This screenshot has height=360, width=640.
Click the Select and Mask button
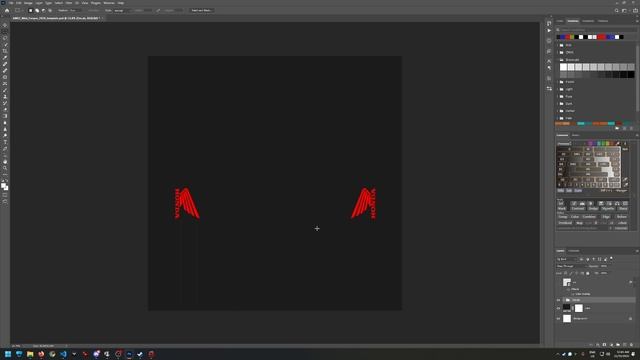202,11
